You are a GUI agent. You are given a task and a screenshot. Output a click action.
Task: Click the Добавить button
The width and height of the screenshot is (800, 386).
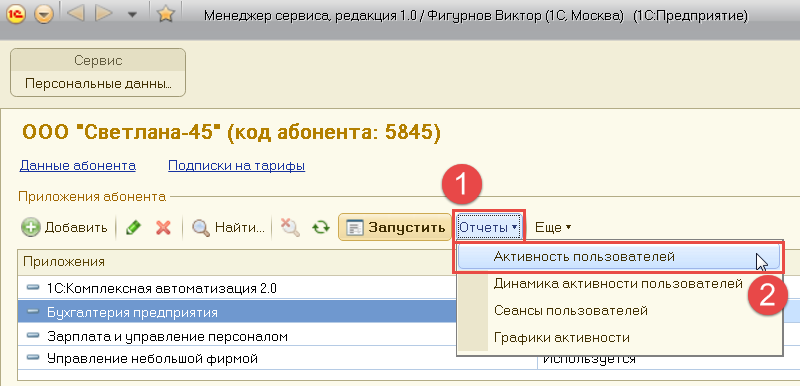tap(64, 227)
